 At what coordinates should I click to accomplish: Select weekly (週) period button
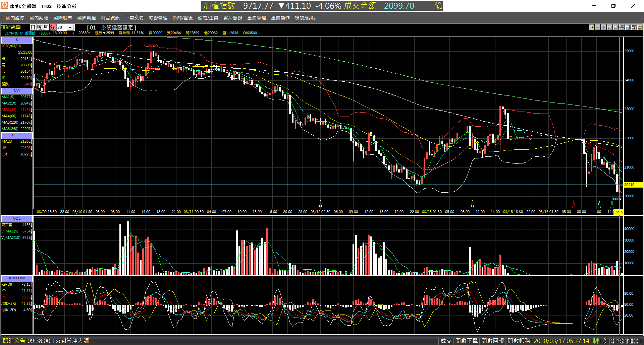tap(40, 27)
